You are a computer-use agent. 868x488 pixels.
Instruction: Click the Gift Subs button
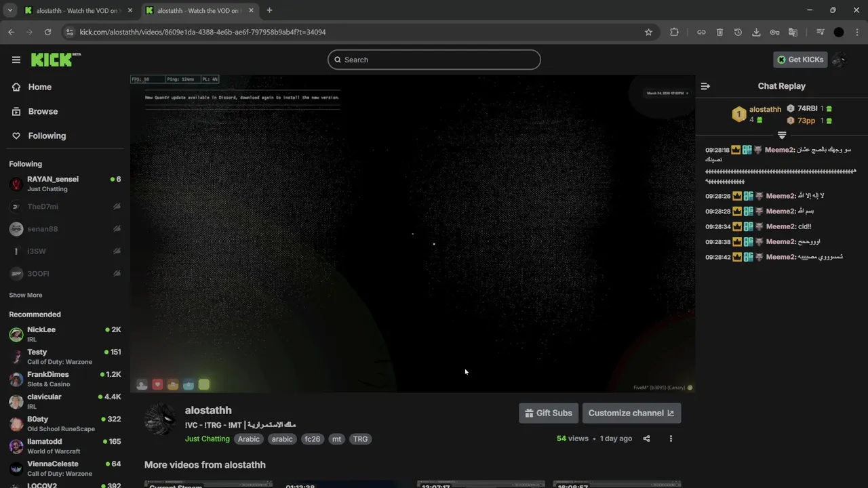549,413
